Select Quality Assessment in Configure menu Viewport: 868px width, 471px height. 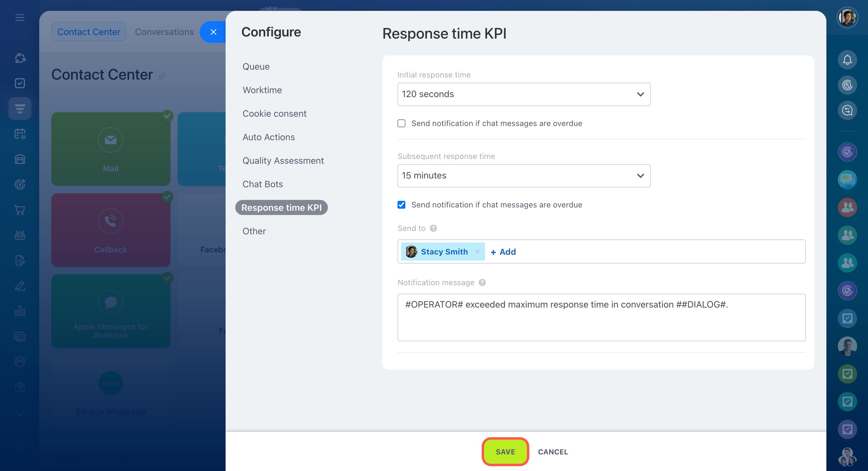(283, 161)
